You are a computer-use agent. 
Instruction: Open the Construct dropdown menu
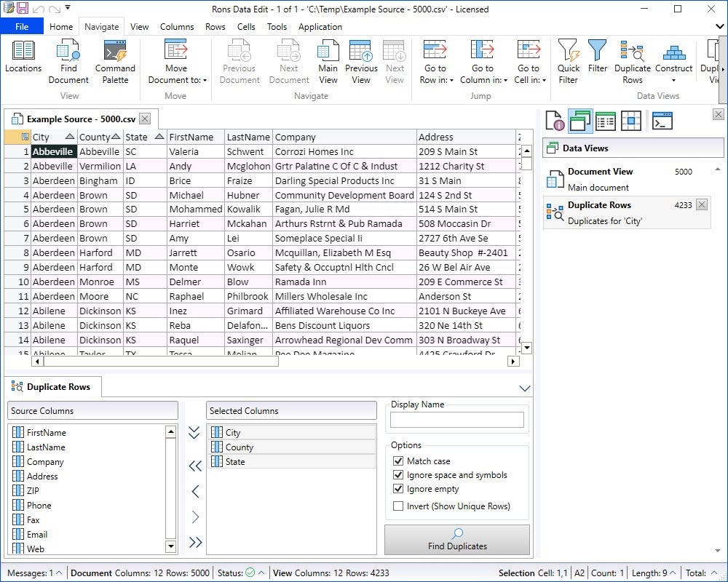point(673,74)
